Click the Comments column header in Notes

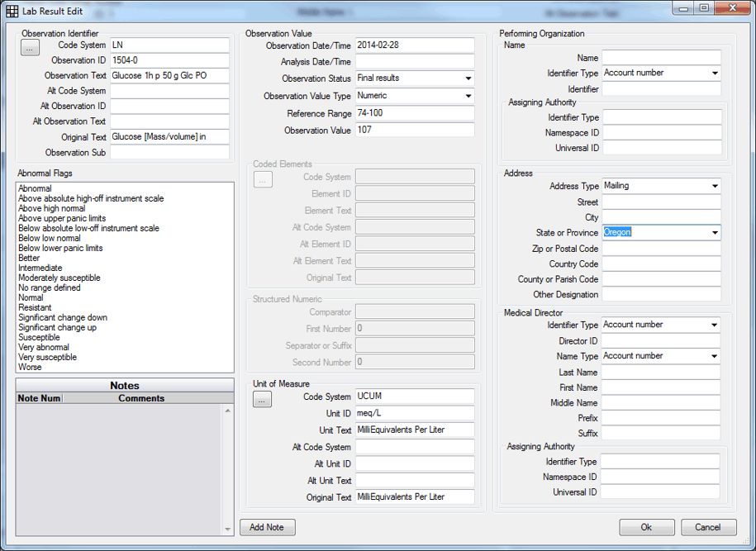(x=141, y=398)
